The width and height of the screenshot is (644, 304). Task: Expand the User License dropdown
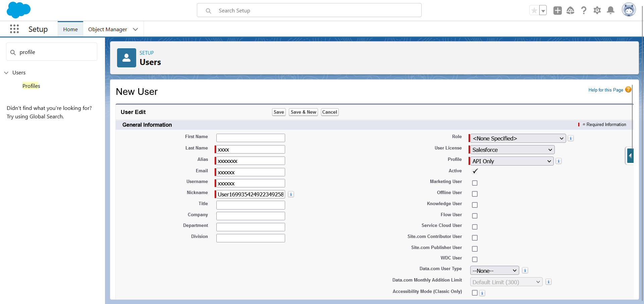pyautogui.click(x=512, y=150)
